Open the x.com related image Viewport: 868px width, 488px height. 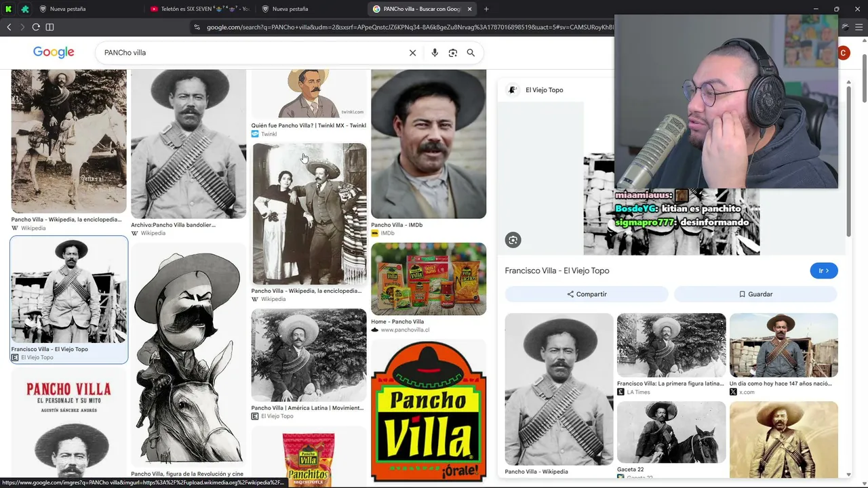784,345
